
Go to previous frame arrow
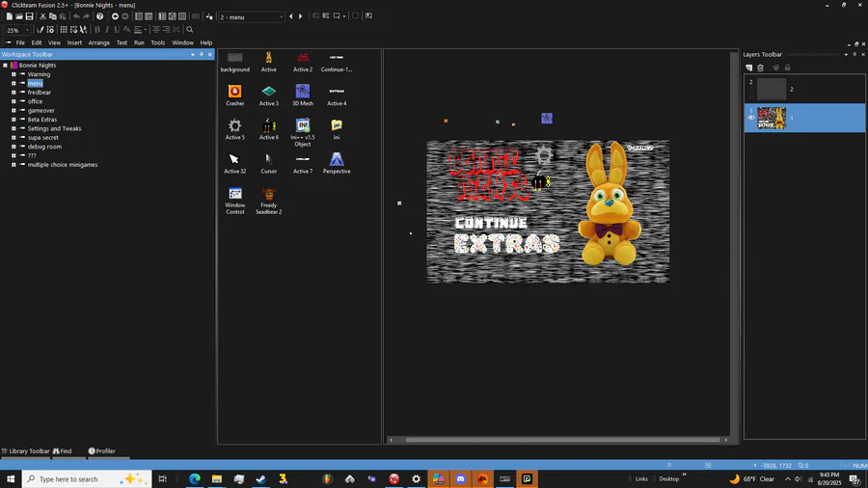[291, 16]
